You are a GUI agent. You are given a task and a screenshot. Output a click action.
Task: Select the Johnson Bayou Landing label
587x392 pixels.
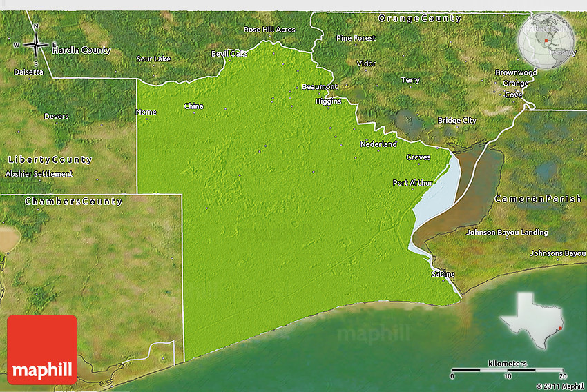point(507,233)
